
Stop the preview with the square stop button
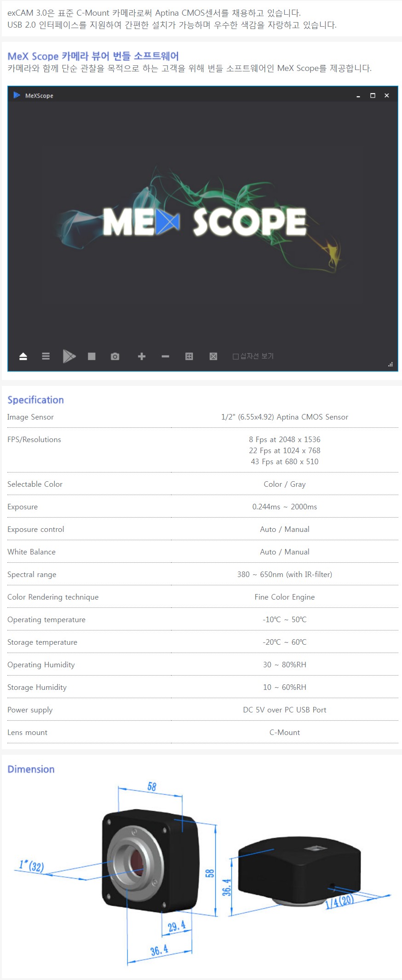(92, 356)
